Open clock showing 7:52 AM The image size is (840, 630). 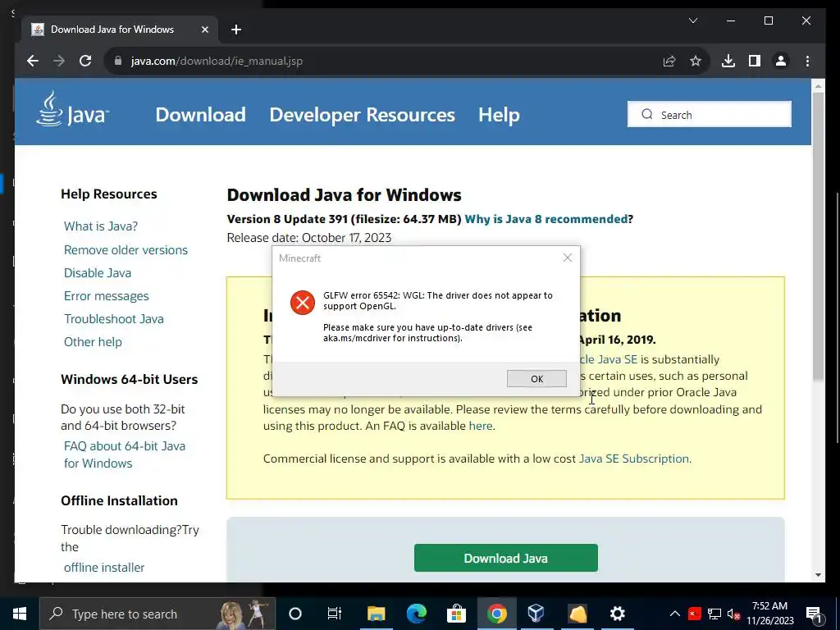[x=769, y=614]
